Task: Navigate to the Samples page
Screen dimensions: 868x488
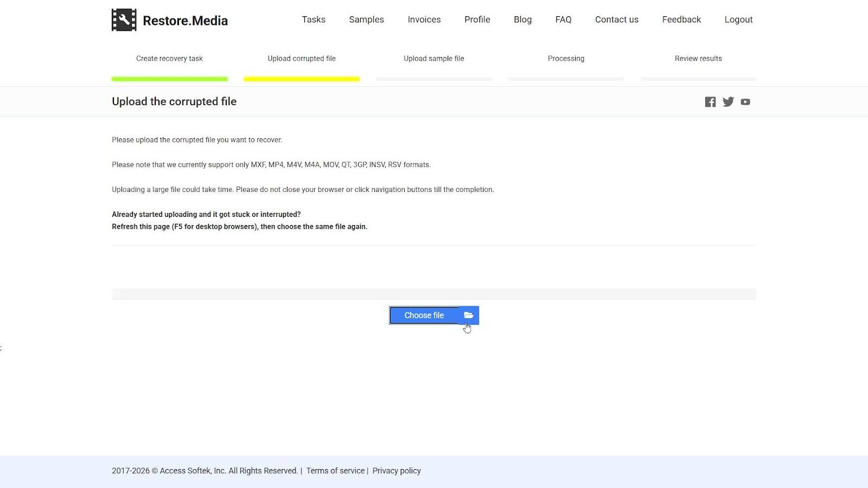Action: coord(366,20)
